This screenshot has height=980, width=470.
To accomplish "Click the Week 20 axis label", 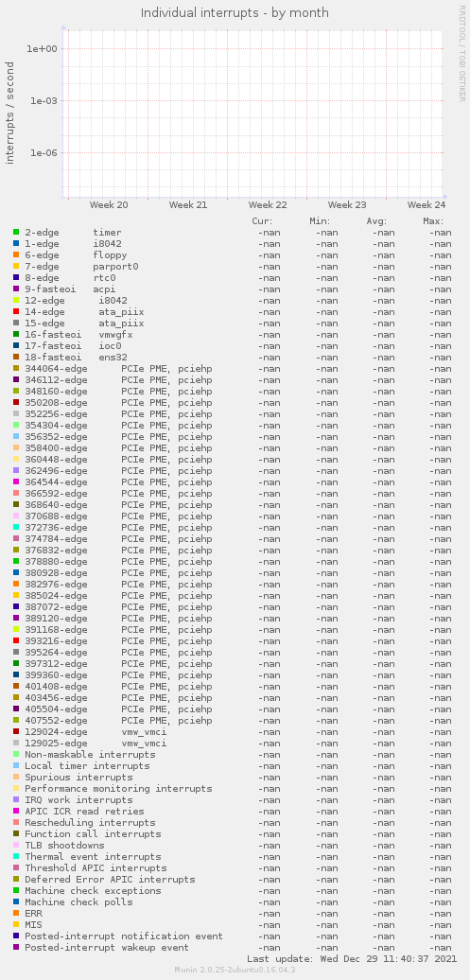I will click(x=109, y=205).
